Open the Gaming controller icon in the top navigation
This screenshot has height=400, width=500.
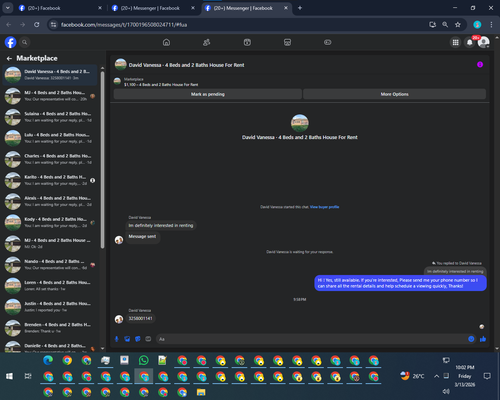point(328,42)
